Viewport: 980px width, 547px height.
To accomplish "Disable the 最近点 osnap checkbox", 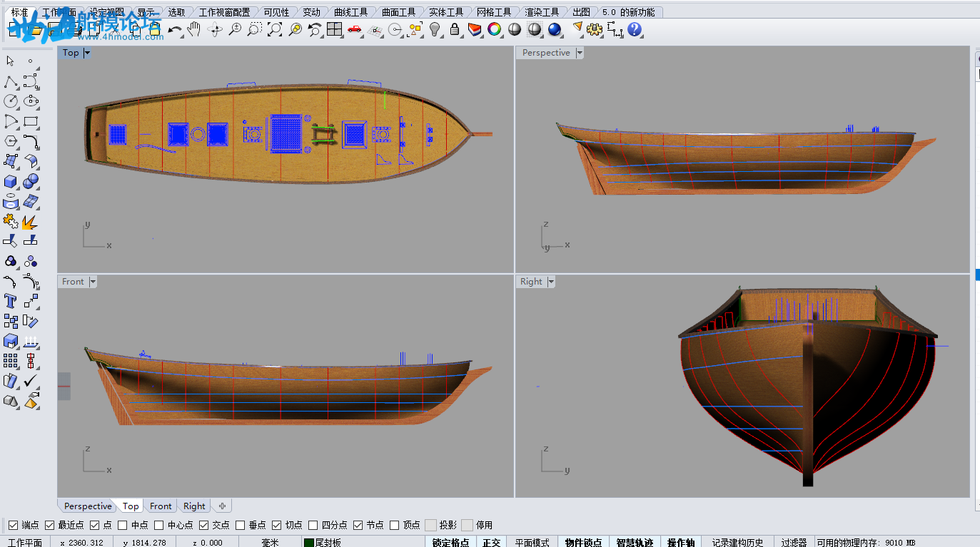I will (x=50, y=525).
